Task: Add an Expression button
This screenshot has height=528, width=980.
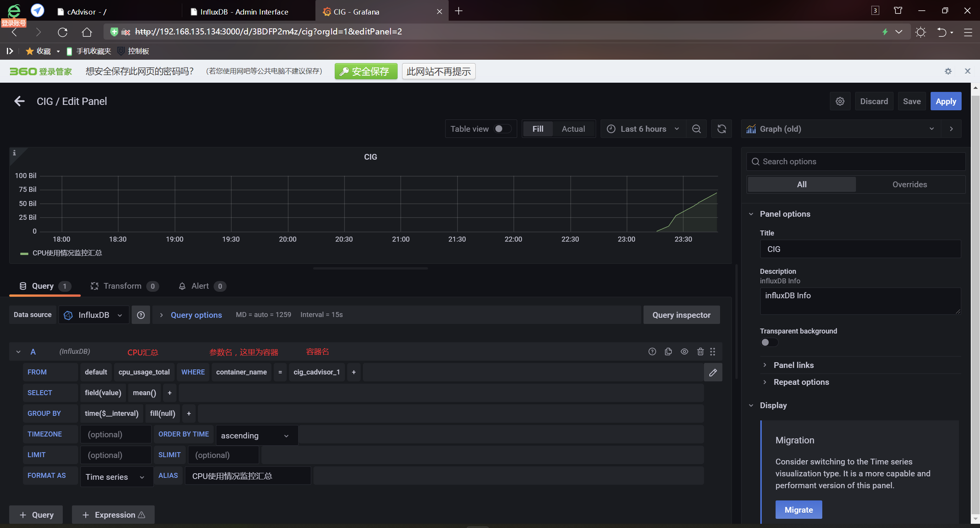Action: point(113,515)
